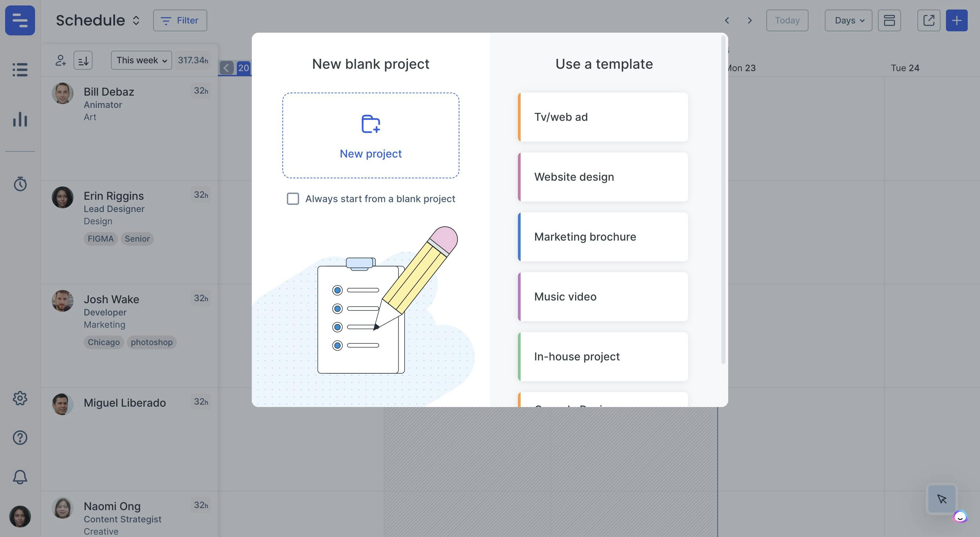Click Bill Debaz's avatar

62,93
